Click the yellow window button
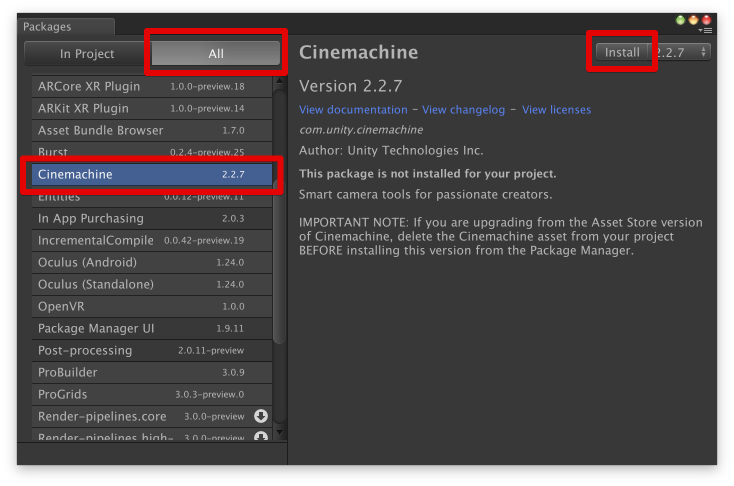This screenshot has height=486, width=734. coord(693,20)
